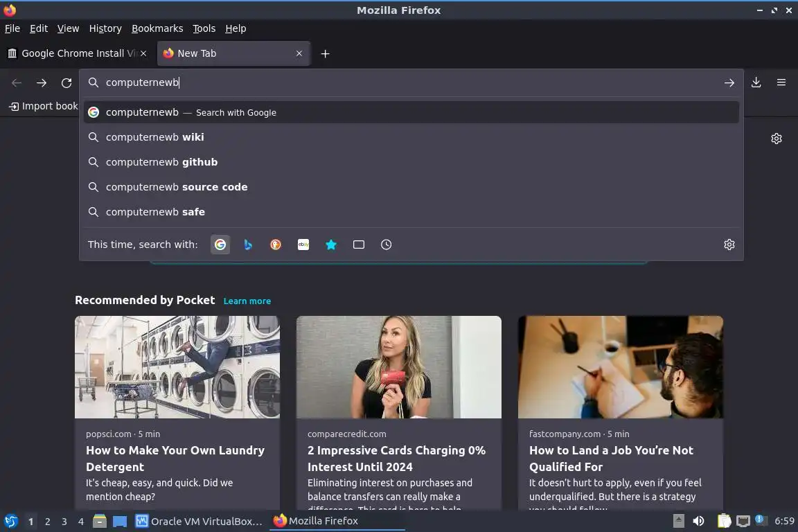Submit the address bar search with the go arrow
Image resolution: width=798 pixels, height=532 pixels.
pyautogui.click(x=729, y=82)
